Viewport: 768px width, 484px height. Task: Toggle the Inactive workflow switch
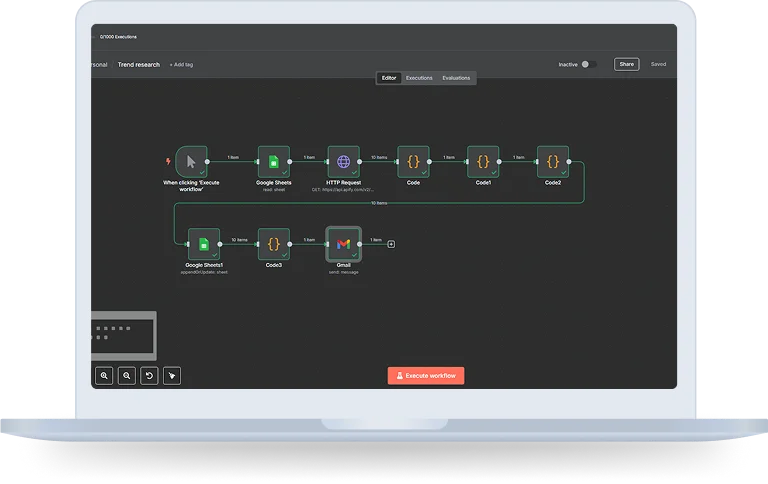[x=588, y=64]
